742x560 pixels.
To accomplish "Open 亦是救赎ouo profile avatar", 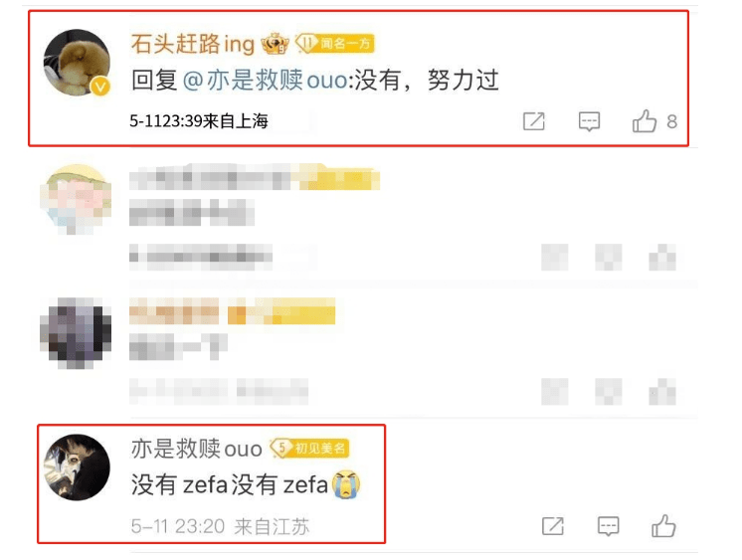I will (x=77, y=467).
